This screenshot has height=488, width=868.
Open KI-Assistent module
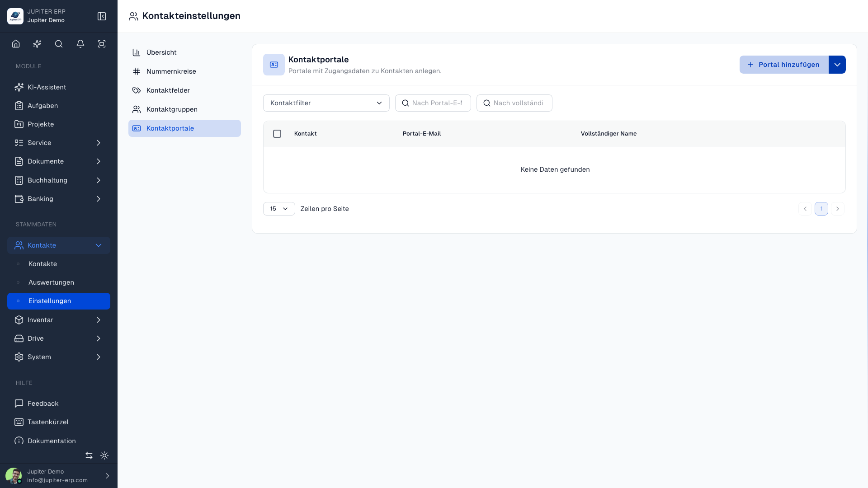[x=59, y=87]
